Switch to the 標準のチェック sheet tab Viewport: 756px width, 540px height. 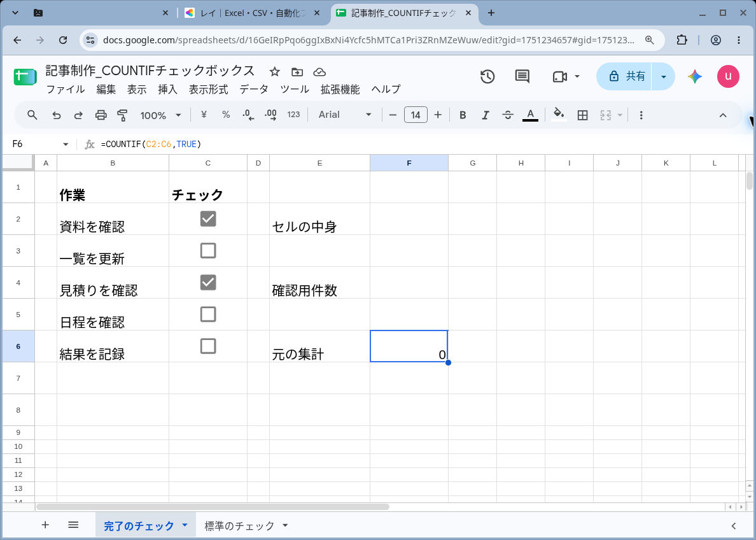pyautogui.click(x=239, y=525)
